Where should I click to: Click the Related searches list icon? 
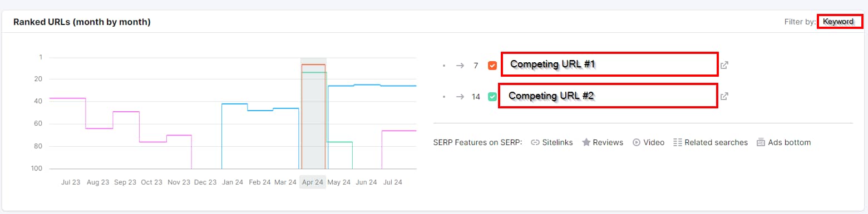677,142
